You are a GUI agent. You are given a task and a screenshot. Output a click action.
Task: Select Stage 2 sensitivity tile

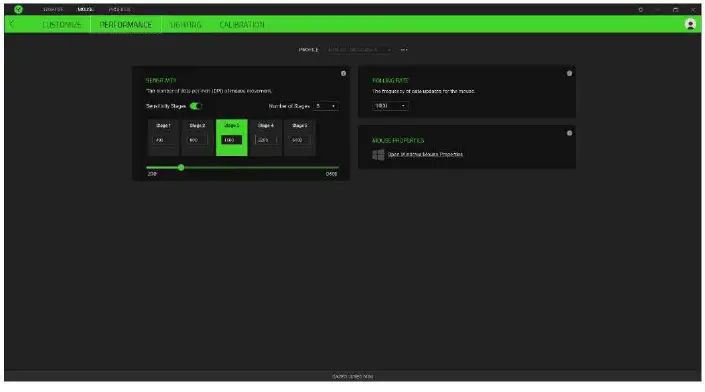[197, 138]
